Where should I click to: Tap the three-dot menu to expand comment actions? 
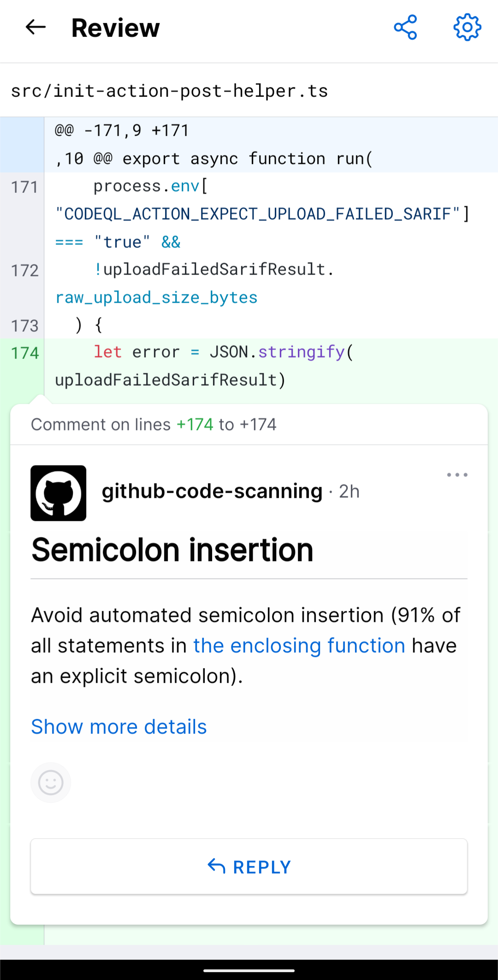click(x=457, y=474)
